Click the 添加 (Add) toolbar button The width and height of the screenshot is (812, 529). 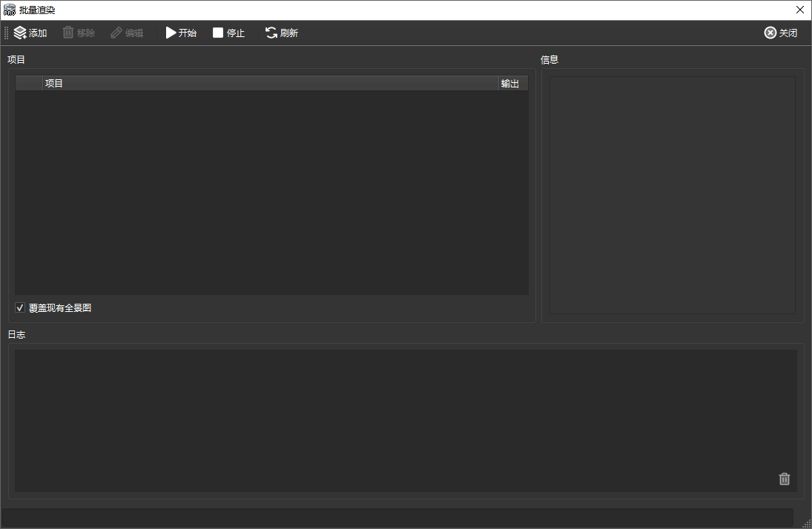tap(30, 33)
